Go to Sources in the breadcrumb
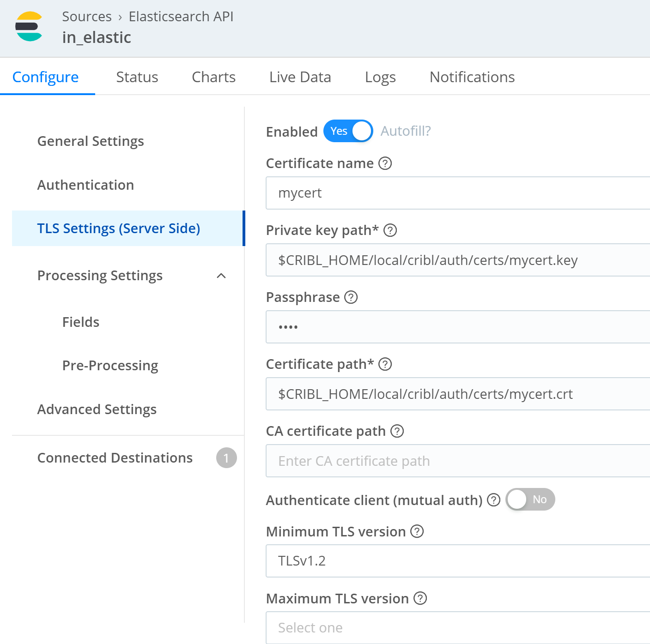Image resolution: width=650 pixels, height=644 pixels. (x=87, y=17)
